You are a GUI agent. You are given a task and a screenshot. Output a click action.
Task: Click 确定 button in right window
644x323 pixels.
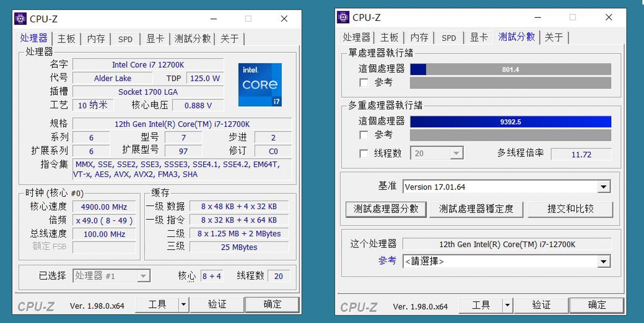coord(597,305)
